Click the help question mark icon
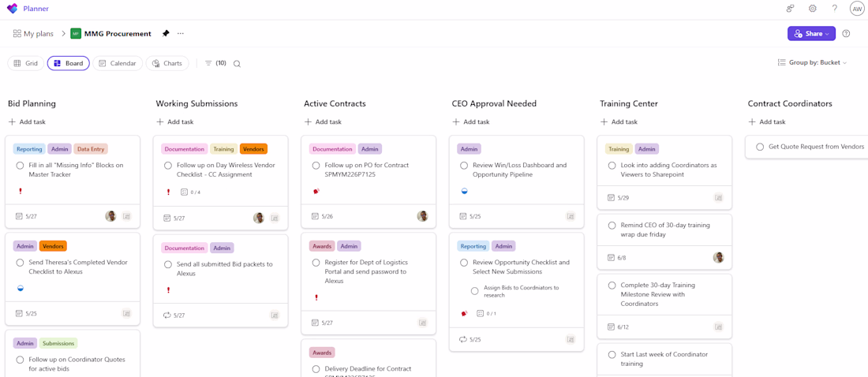The height and width of the screenshot is (377, 868). point(835,9)
